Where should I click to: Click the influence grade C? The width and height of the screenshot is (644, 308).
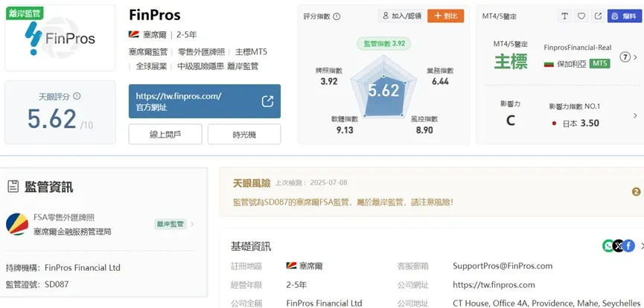511,121
